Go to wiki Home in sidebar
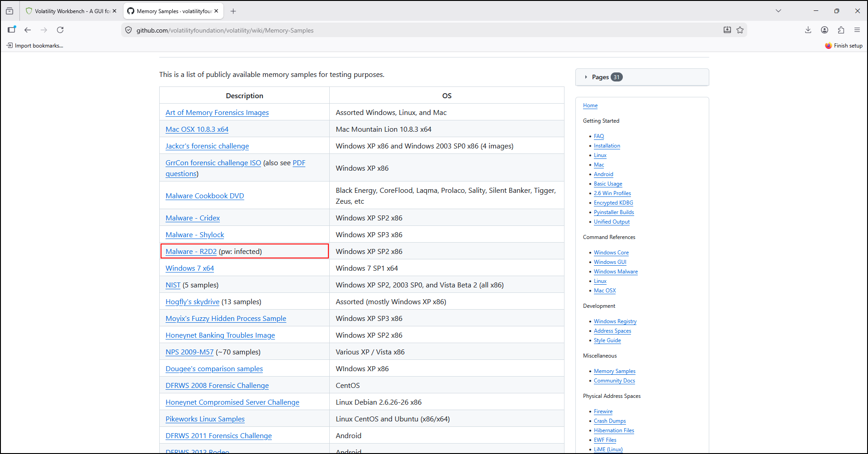This screenshot has width=868, height=454. point(590,105)
